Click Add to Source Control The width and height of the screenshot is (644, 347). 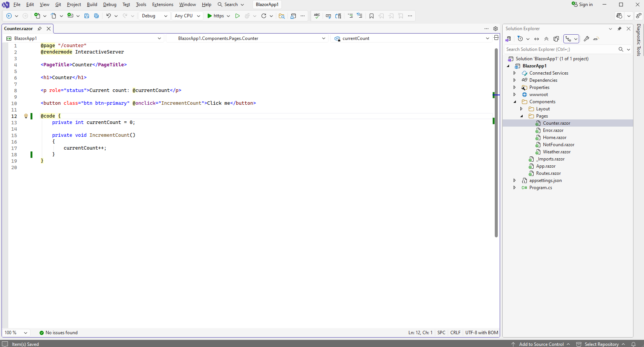pyautogui.click(x=541, y=344)
